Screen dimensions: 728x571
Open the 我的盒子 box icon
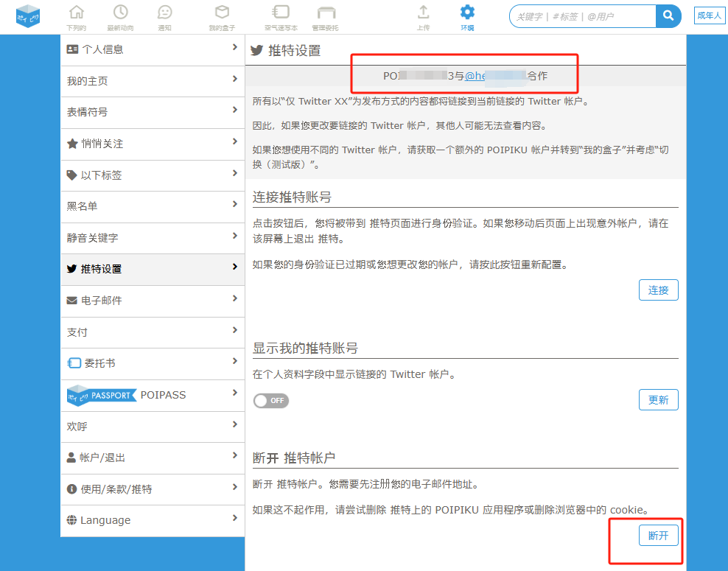pos(222,12)
